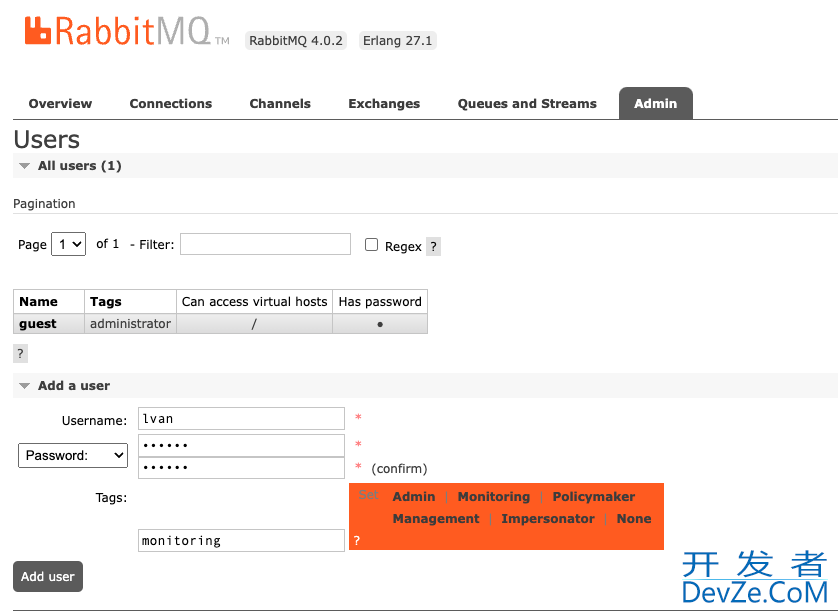Click the '/' virtual host cell for guest
This screenshot has width=838, height=614.
[254, 324]
